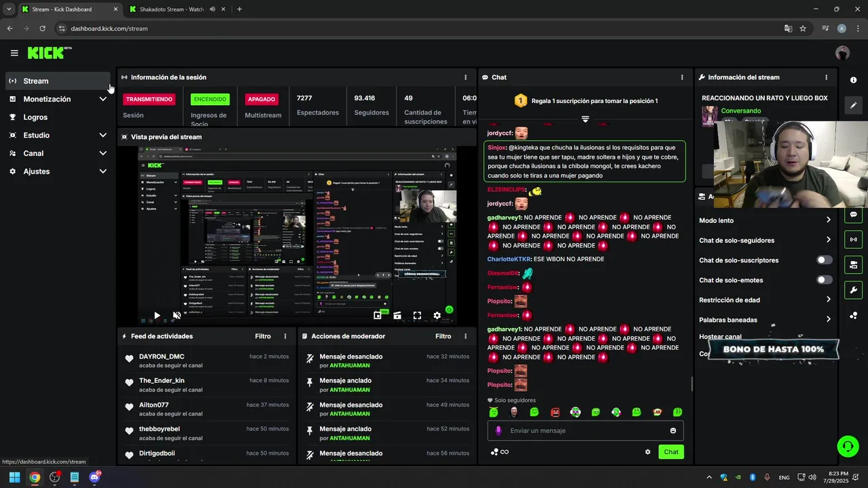
Task: Select Stream in the left sidebar
Action: coord(58,81)
